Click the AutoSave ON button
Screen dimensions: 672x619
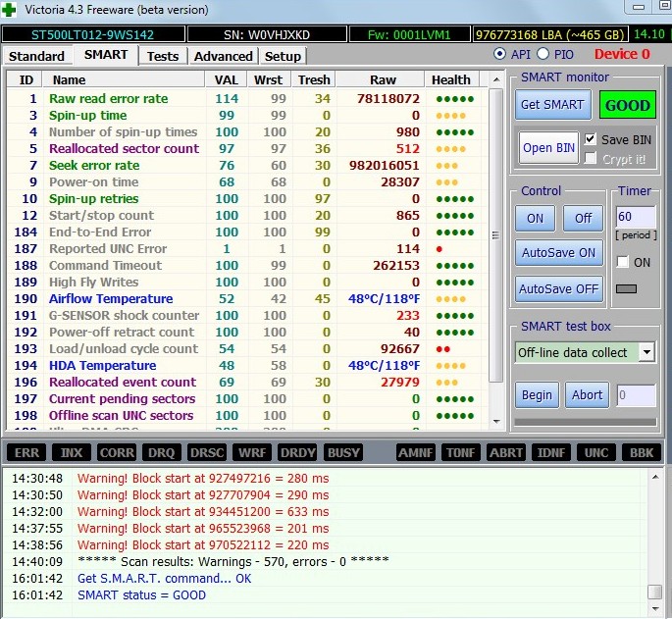point(557,252)
